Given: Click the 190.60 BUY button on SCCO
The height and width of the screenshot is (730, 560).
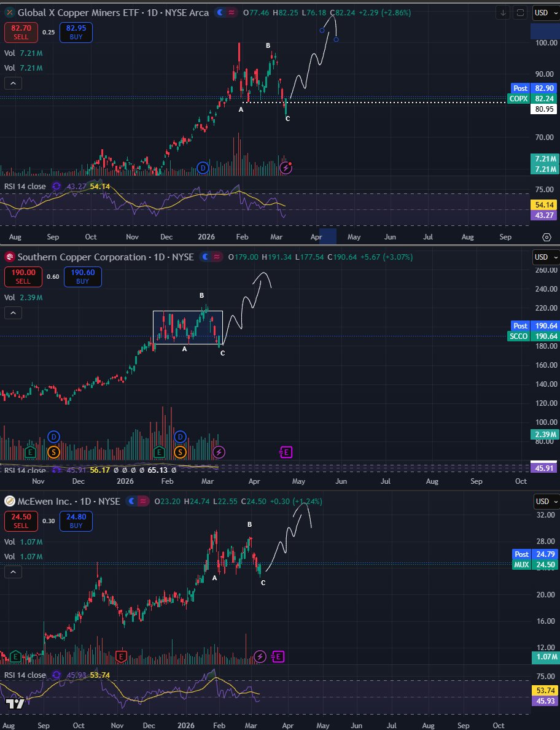Looking at the screenshot, I should 82,276.
